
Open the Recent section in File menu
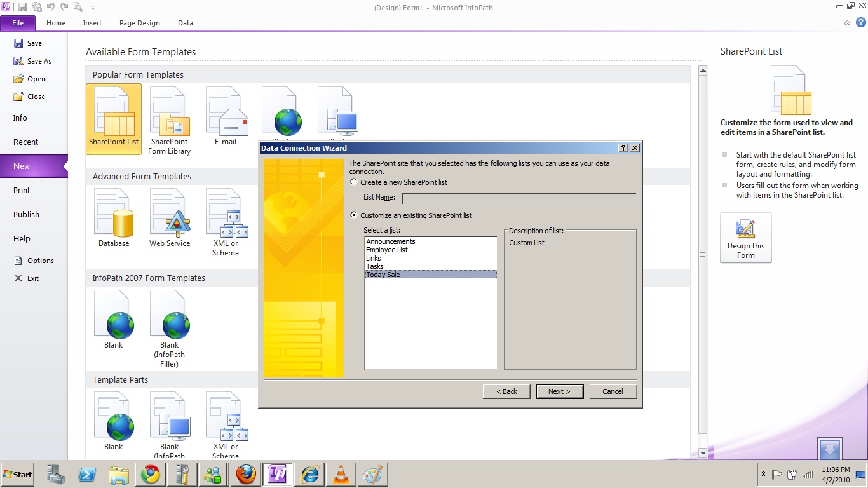pyautogui.click(x=26, y=142)
